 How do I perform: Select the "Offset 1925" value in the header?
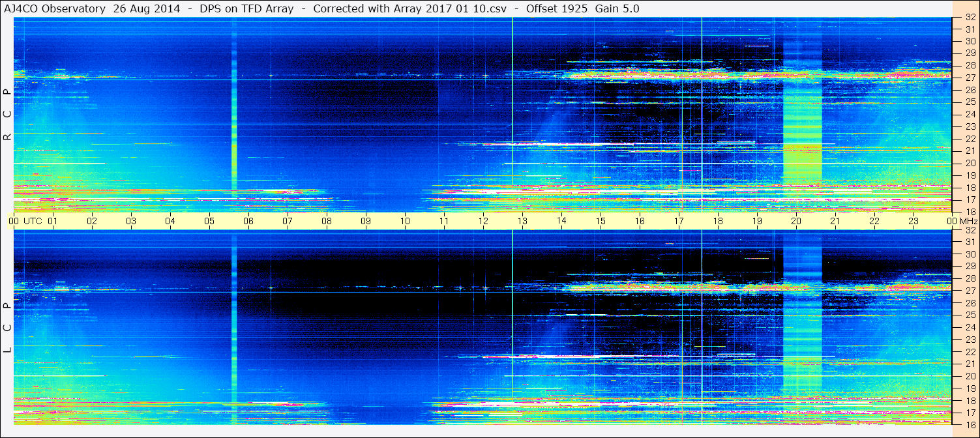(557, 8)
